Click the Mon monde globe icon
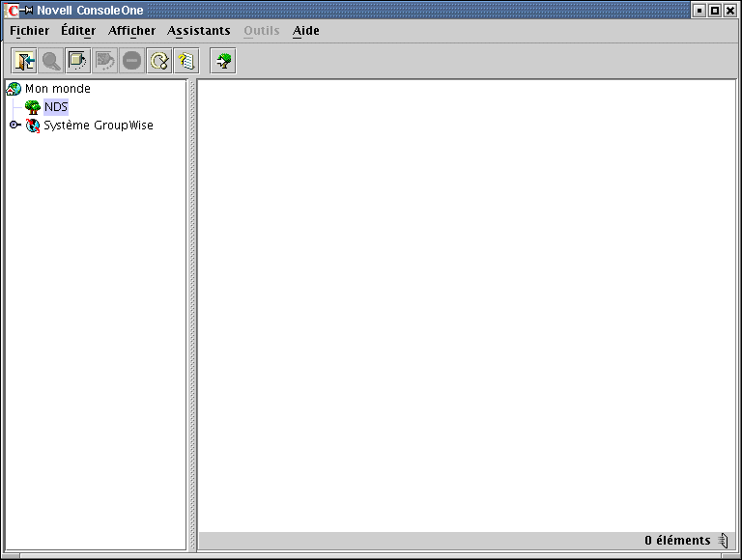Screen dimensions: 742x560 pos(14,89)
